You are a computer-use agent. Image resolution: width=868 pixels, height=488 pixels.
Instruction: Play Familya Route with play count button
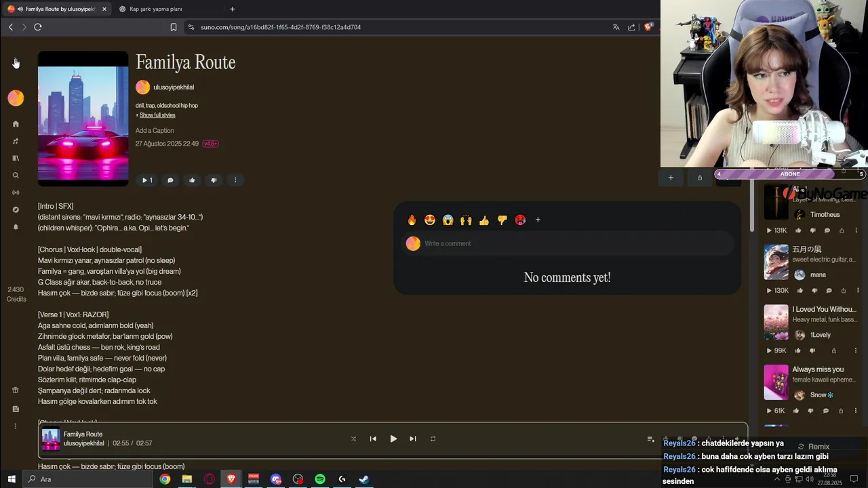[x=146, y=180]
